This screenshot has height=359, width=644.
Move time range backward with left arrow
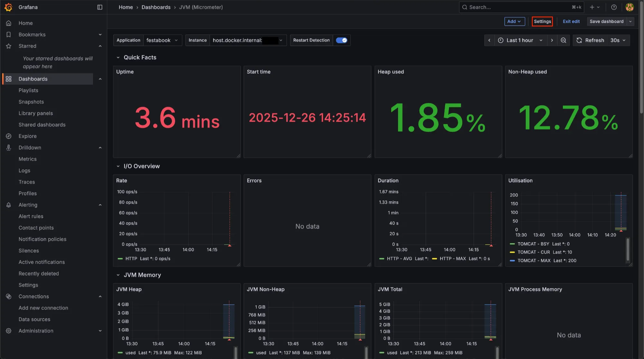tap(489, 40)
